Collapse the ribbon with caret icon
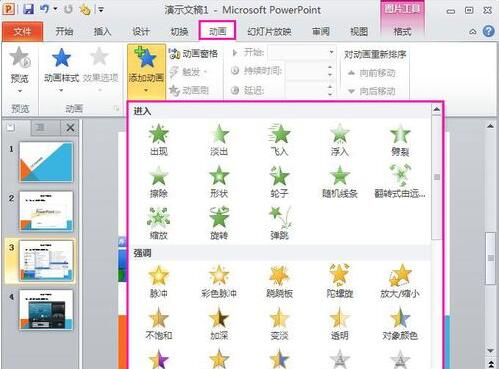499x369 pixels. tap(473, 32)
